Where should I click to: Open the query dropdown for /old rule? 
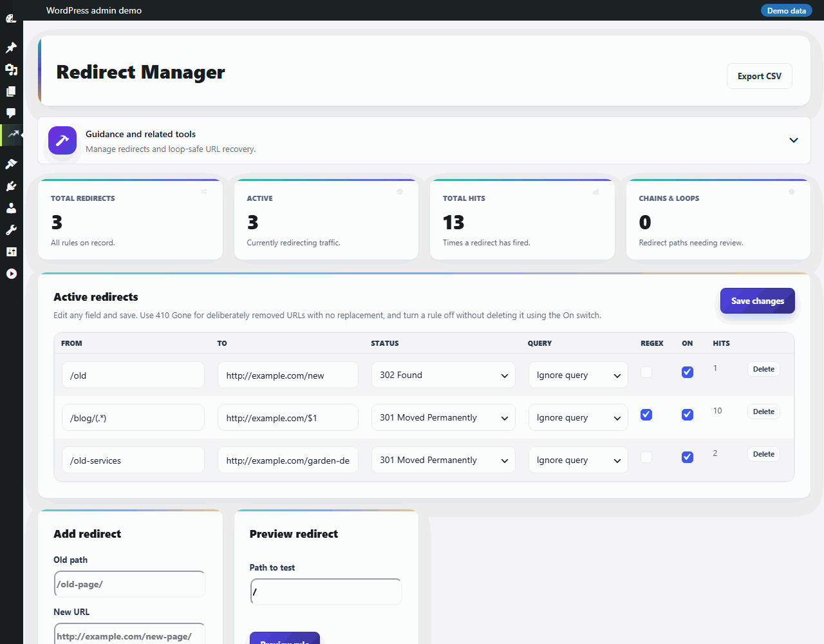click(578, 375)
